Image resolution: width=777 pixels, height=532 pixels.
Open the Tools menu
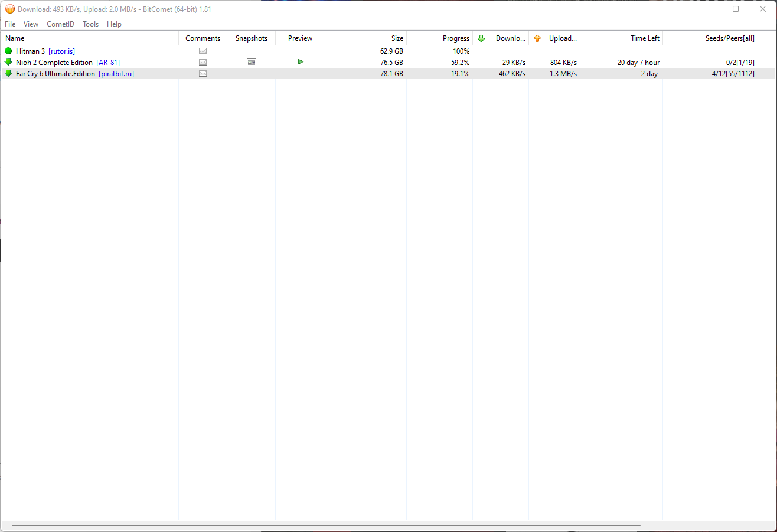click(90, 24)
